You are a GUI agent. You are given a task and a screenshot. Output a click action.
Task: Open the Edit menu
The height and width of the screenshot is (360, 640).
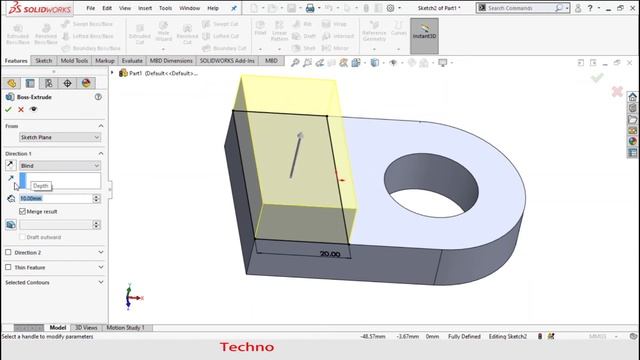click(107, 8)
